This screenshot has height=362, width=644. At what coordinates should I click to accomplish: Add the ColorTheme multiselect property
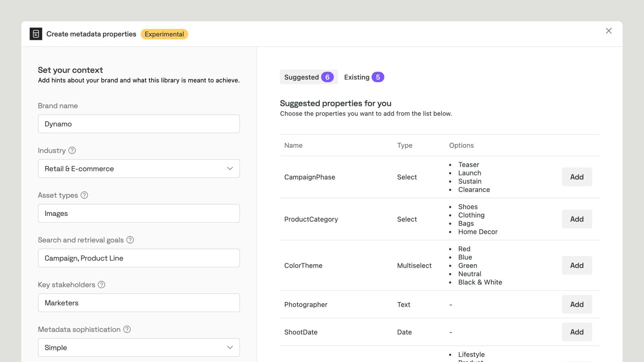pos(576,266)
